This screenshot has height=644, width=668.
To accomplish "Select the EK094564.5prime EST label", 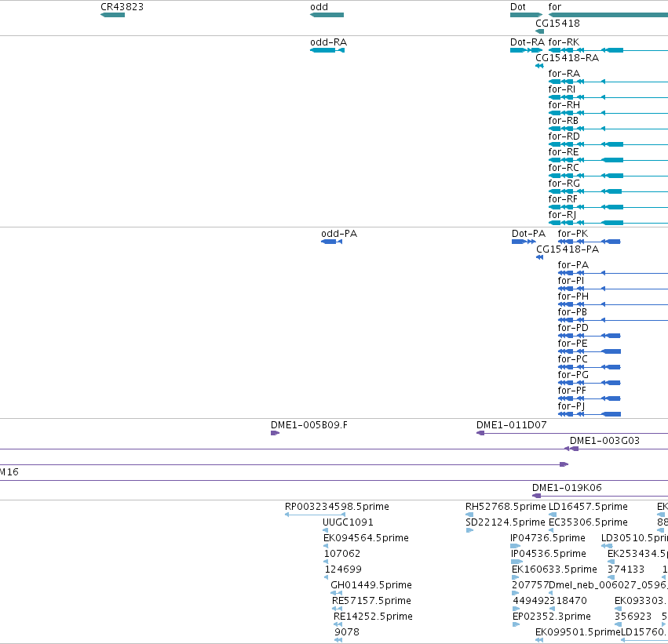I will coord(366,538).
